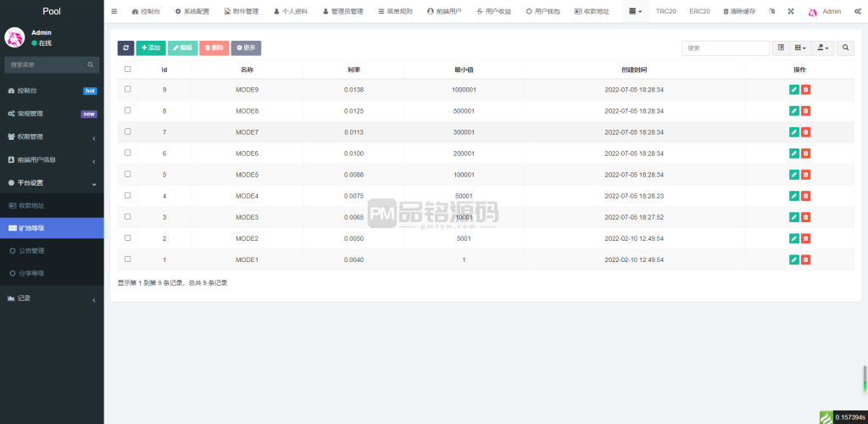
Task: Click the edit icon for MODE9 row
Action: tap(793, 89)
